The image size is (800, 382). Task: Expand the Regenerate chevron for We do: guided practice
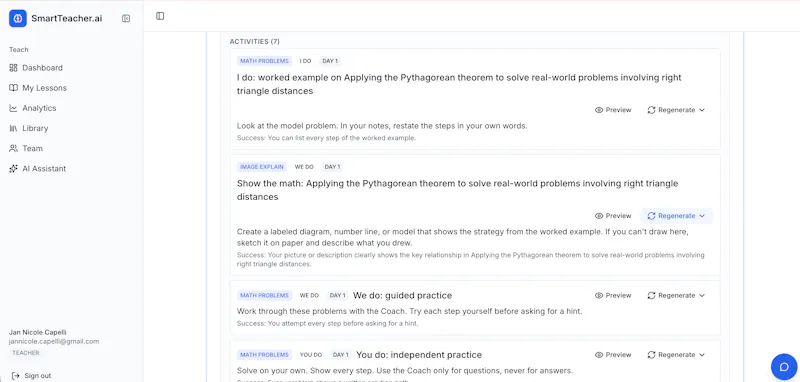[702, 295]
